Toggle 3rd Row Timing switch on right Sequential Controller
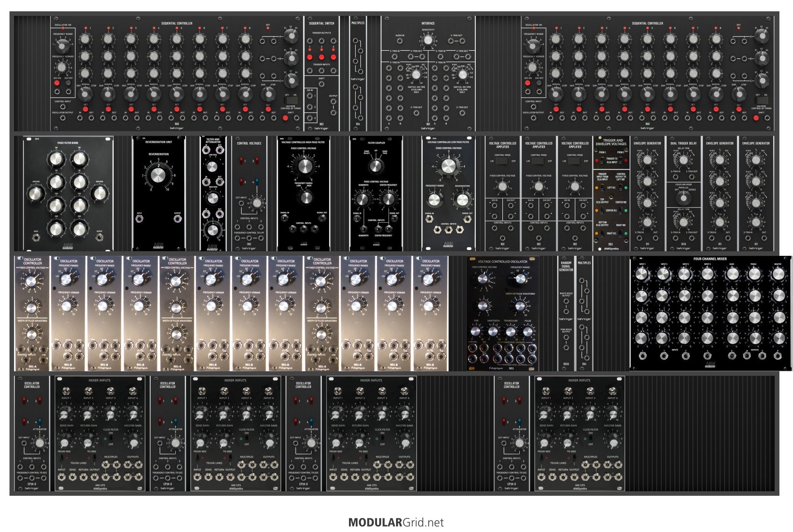The width and height of the screenshot is (793, 532). (761, 100)
